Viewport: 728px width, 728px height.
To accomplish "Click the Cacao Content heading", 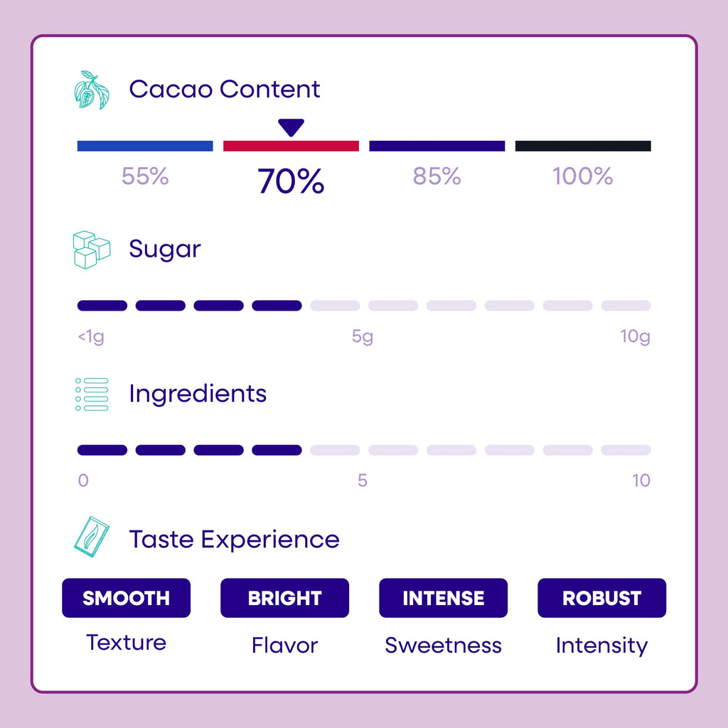I will coord(225,89).
